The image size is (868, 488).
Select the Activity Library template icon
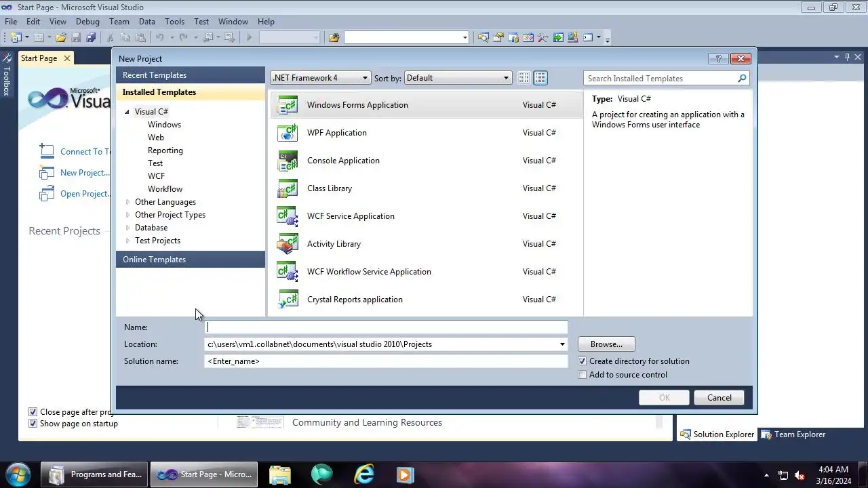288,244
